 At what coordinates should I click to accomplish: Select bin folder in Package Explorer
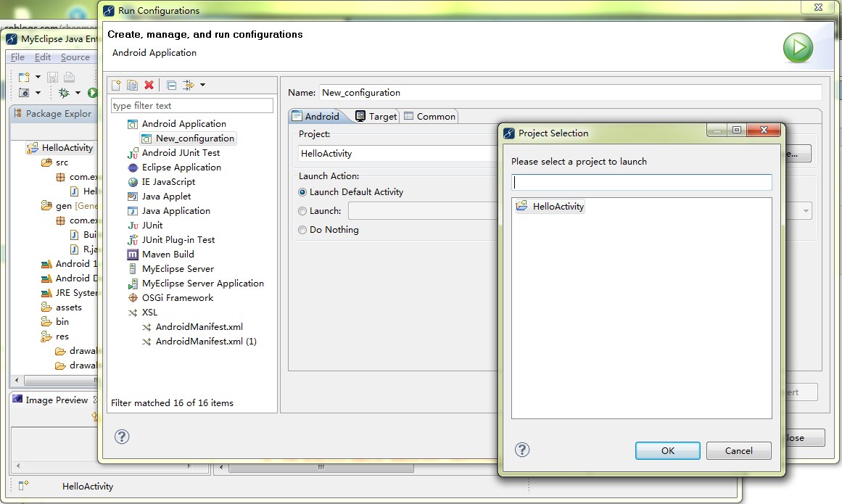point(55,321)
